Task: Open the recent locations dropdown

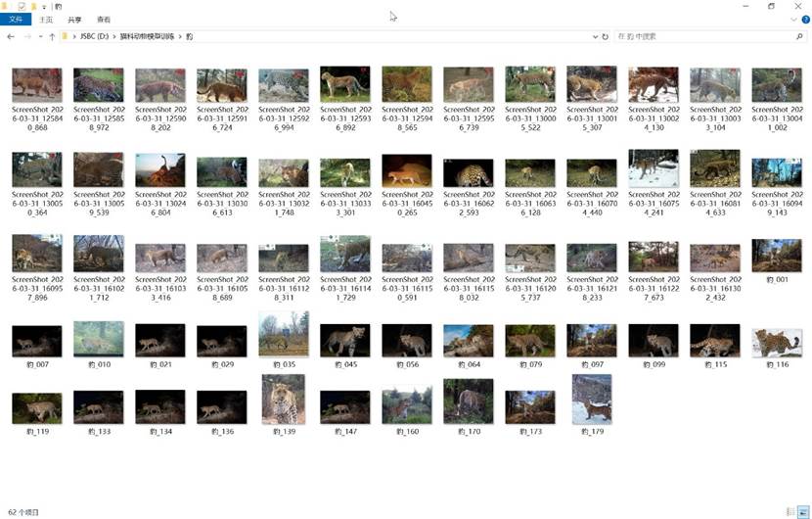Action: point(40,36)
